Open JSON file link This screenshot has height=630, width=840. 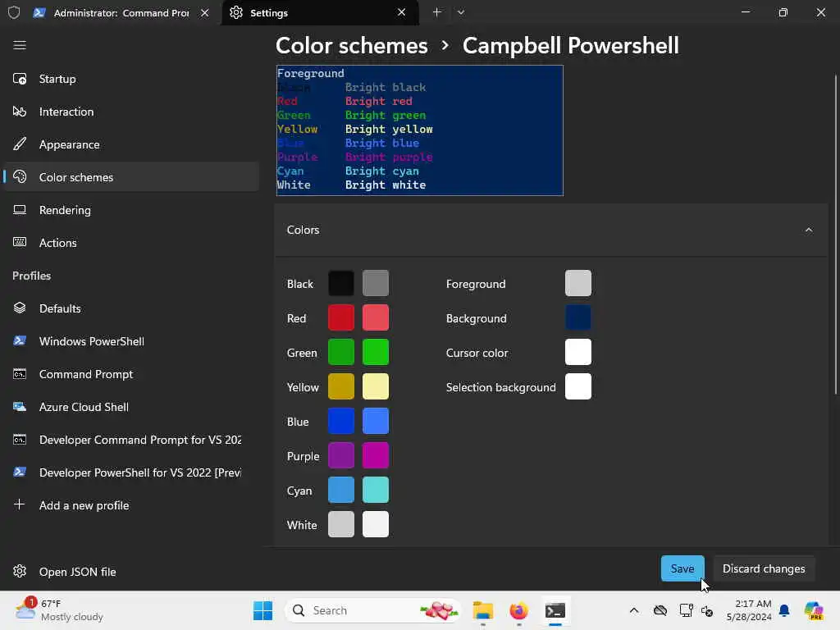[x=131, y=571]
